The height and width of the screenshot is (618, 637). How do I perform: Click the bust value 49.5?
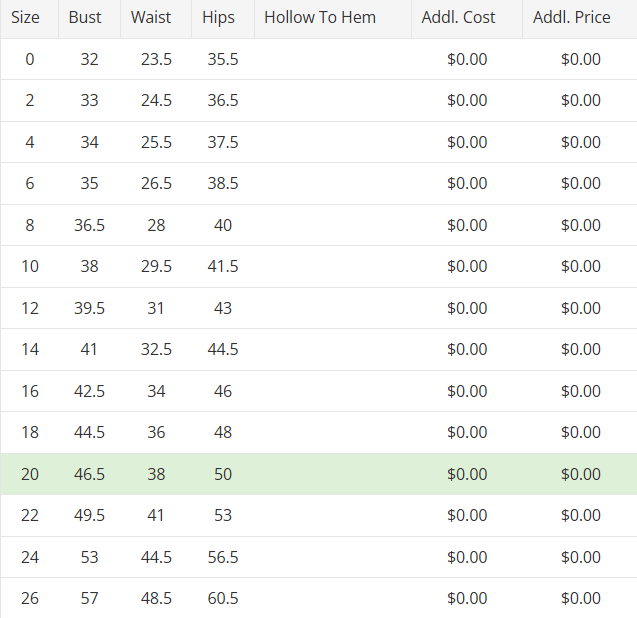point(89,515)
